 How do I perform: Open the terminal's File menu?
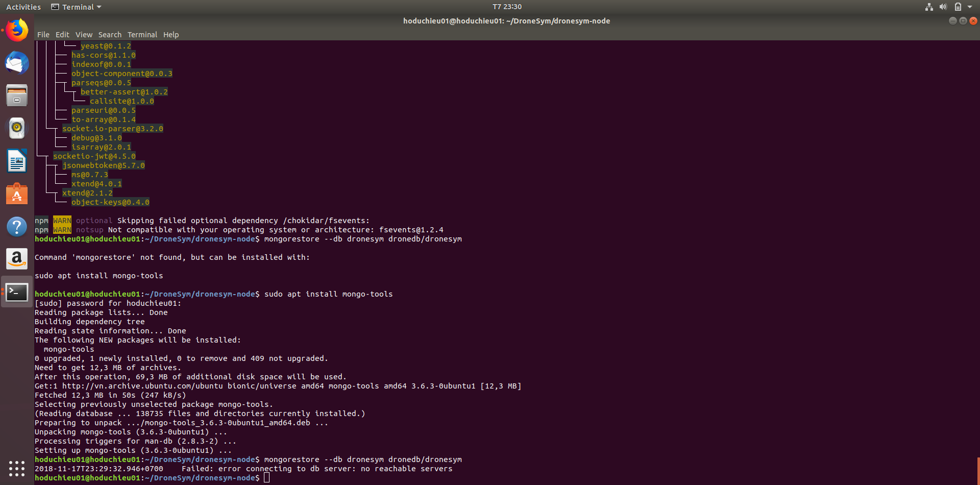43,34
